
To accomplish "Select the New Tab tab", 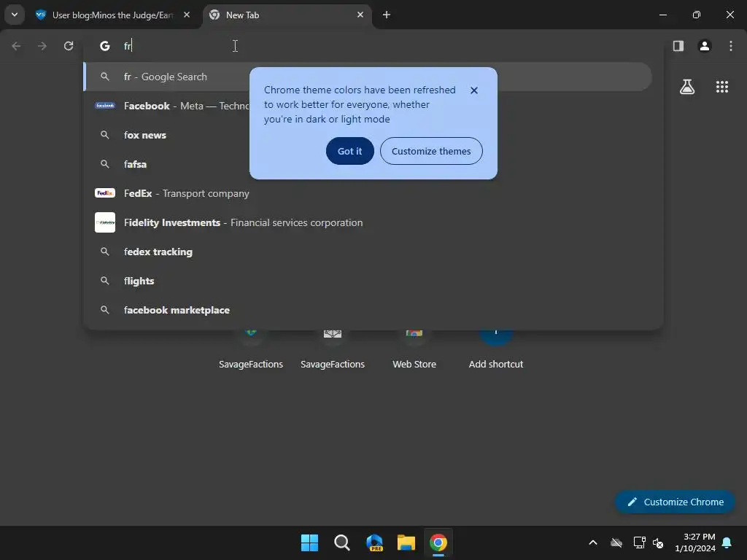I will 287,15.
